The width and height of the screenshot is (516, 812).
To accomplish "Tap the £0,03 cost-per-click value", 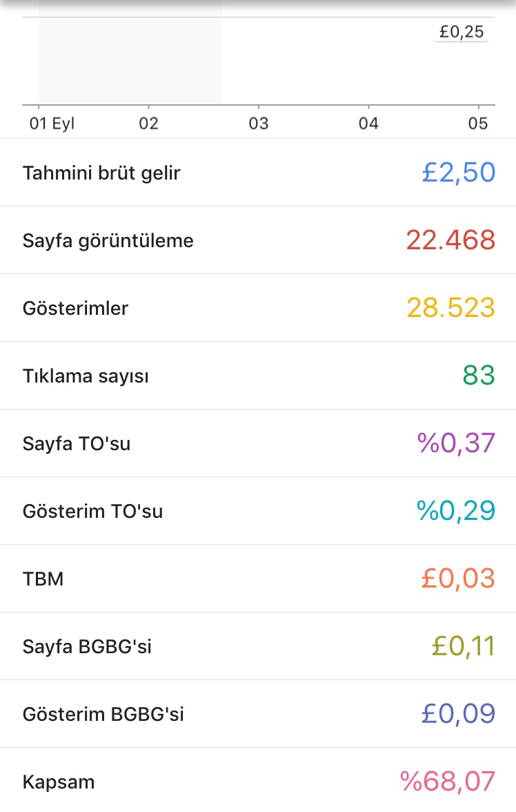I will (458, 579).
